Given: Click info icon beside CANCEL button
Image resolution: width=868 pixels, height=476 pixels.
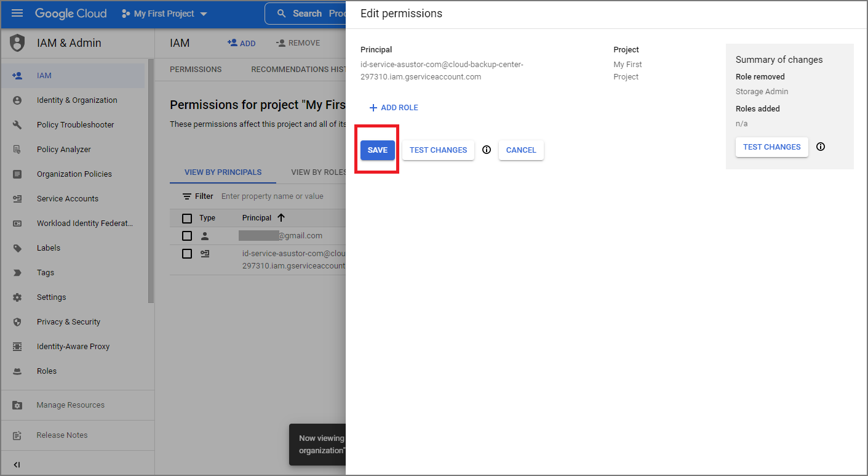Looking at the screenshot, I should [x=487, y=150].
